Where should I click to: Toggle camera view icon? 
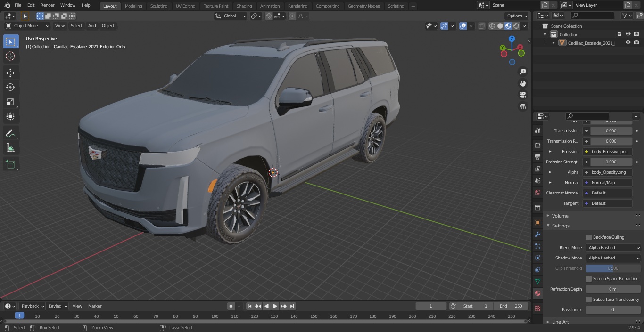coord(522,95)
